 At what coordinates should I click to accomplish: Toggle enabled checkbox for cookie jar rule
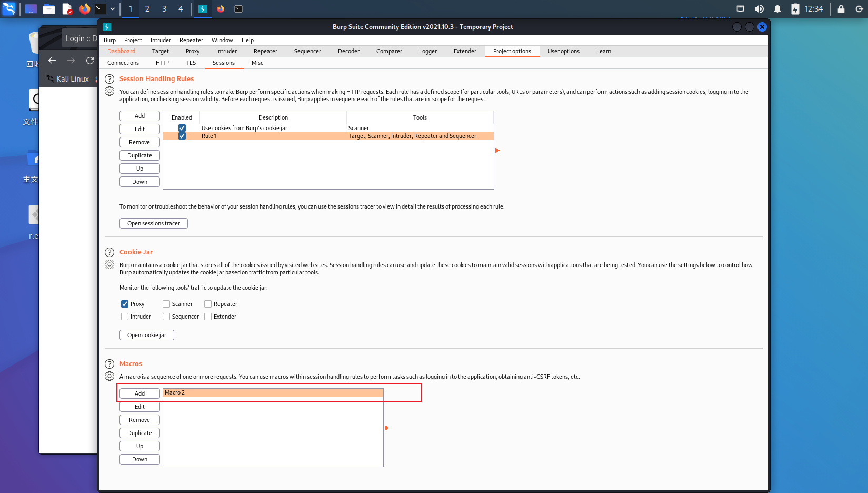182,128
